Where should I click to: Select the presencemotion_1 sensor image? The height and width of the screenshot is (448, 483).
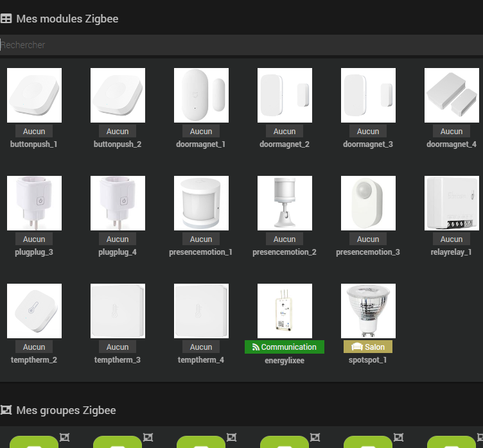201,203
